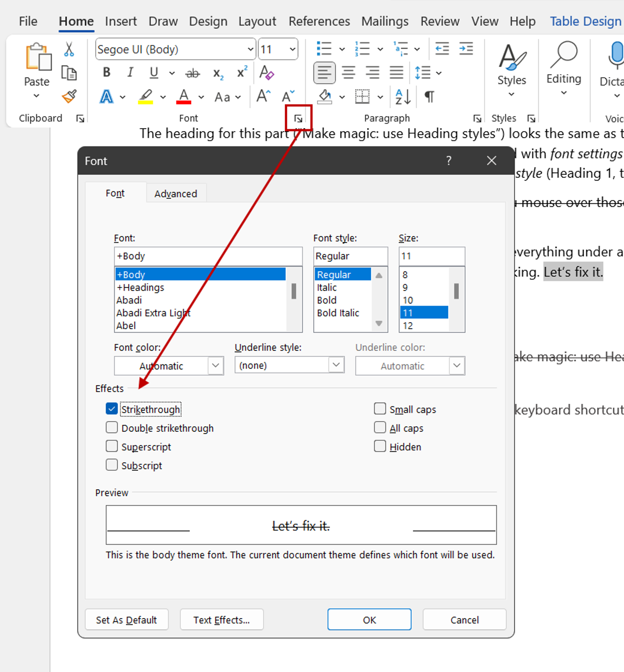
Task: Click Clear All Formatting icon
Action: click(x=266, y=72)
